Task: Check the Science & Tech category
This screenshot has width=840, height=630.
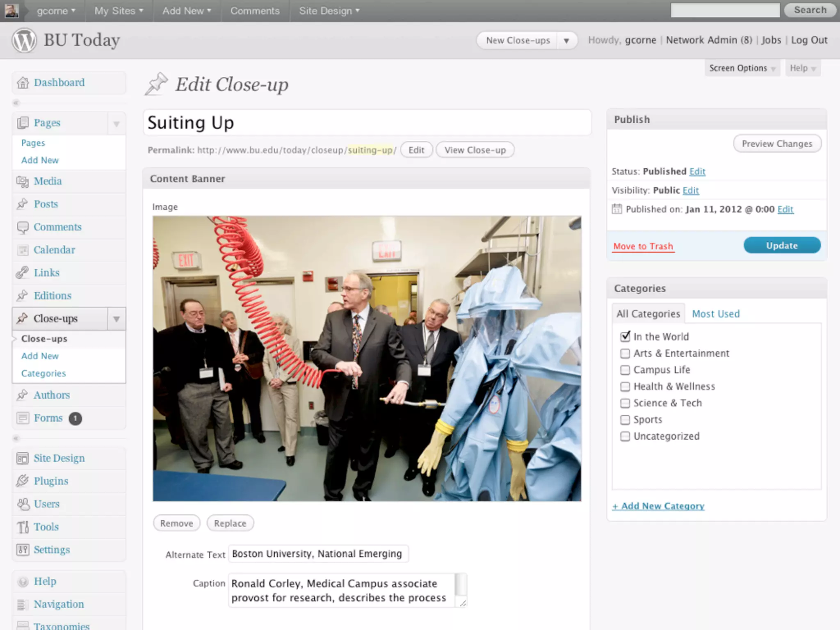Action: click(625, 403)
